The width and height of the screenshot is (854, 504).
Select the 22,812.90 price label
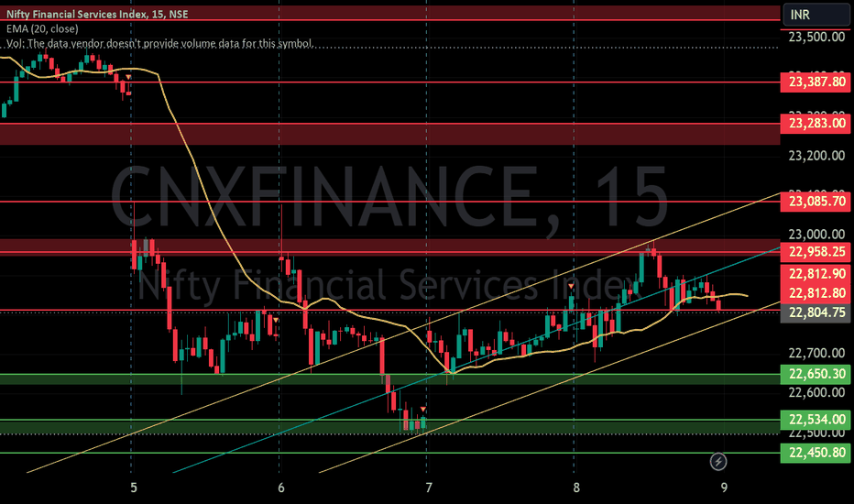(816, 273)
